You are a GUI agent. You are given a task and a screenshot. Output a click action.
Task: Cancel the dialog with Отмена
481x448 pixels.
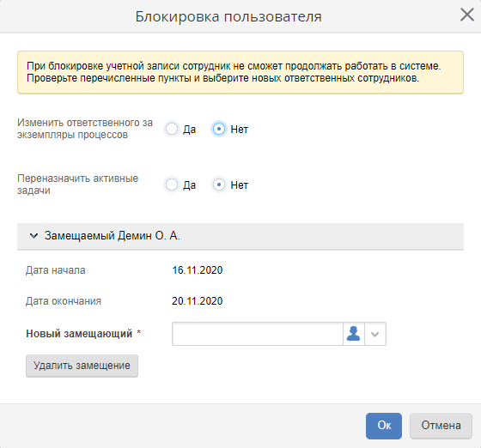[x=441, y=426]
